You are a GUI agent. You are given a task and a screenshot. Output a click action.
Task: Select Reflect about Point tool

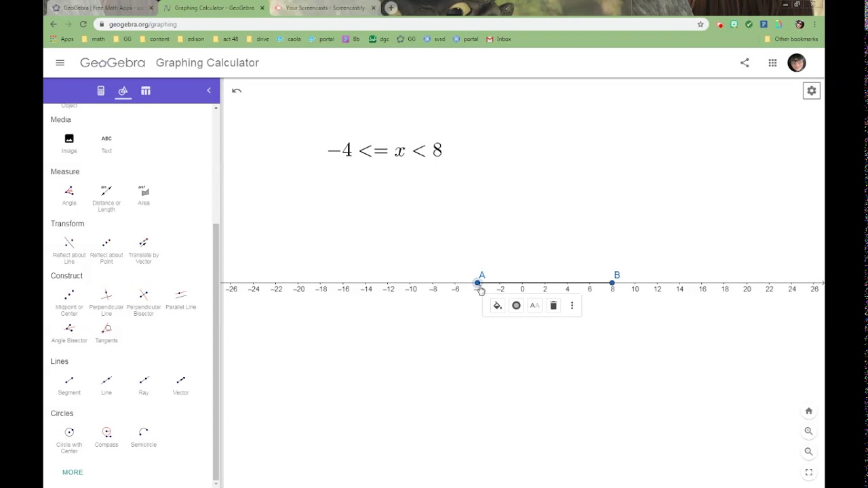(x=106, y=250)
